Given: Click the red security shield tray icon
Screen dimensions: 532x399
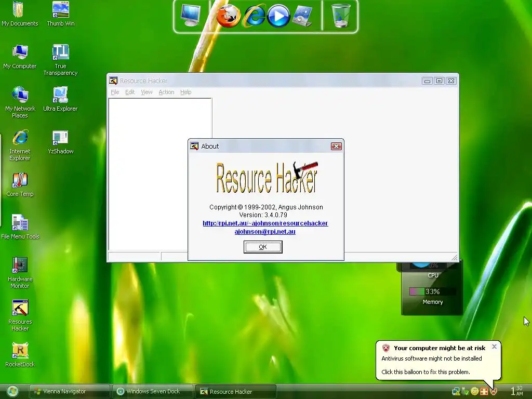Looking at the screenshot, I should [x=494, y=391].
